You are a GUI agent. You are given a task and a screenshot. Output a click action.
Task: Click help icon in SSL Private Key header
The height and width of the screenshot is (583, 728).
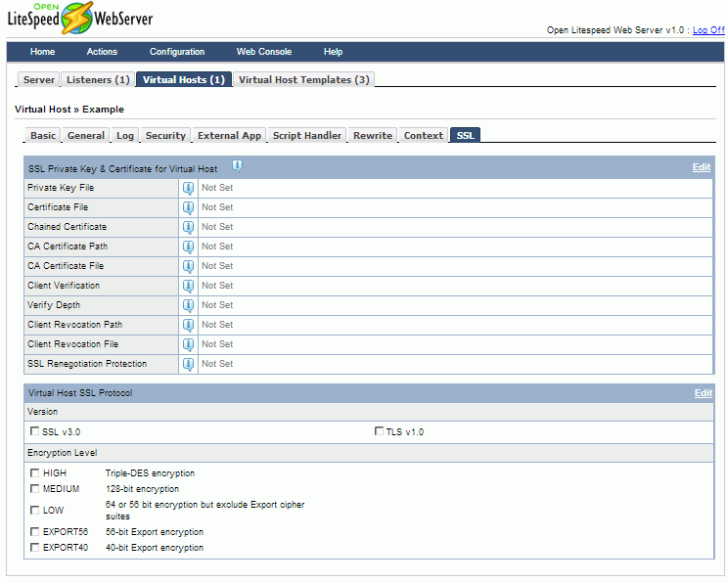pyautogui.click(x=237, y=167)
